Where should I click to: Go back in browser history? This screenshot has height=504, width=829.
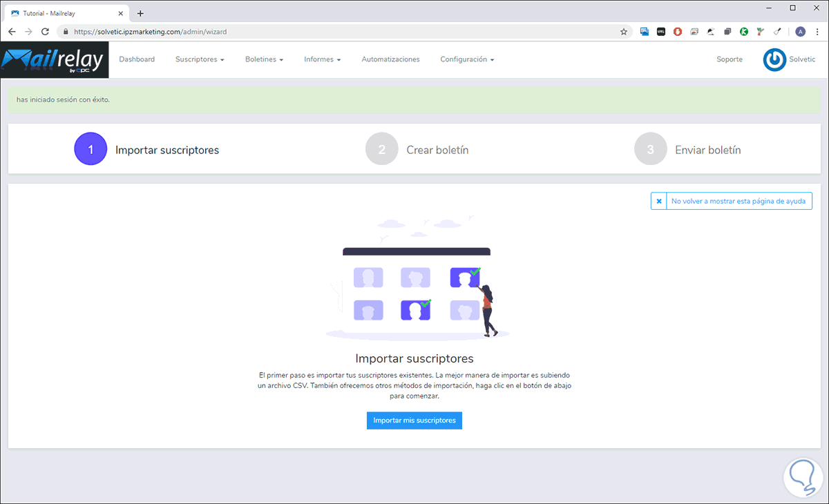(12, 32)
